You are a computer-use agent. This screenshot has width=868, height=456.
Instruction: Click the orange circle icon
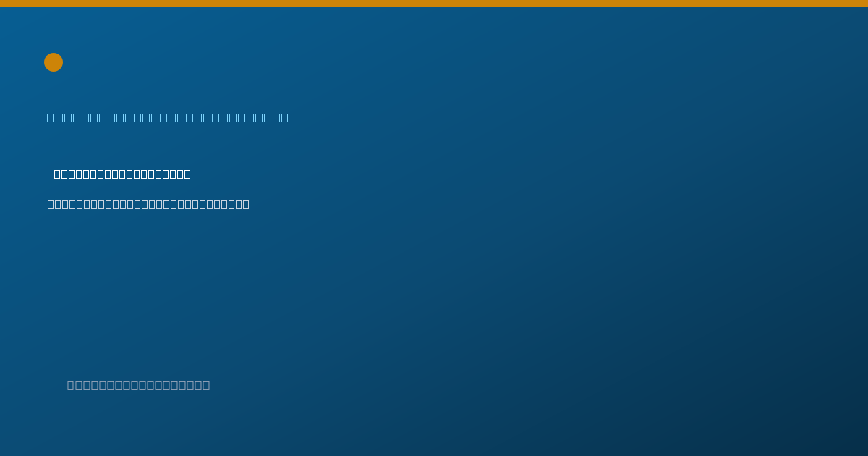54,62
